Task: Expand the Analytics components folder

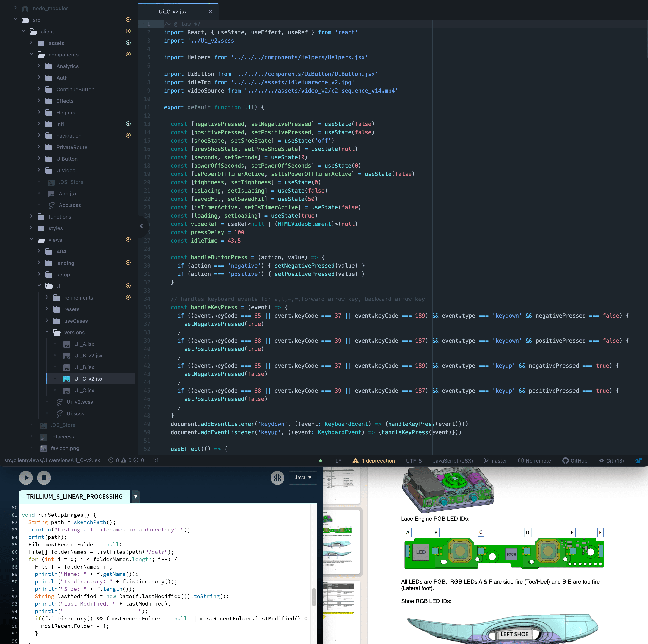Action: pos(39,66)
